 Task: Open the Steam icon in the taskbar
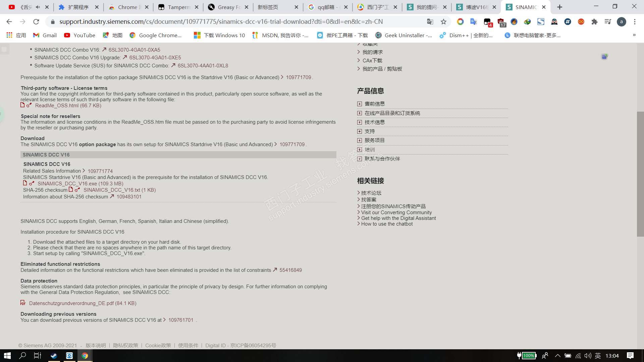click(54, 356)
